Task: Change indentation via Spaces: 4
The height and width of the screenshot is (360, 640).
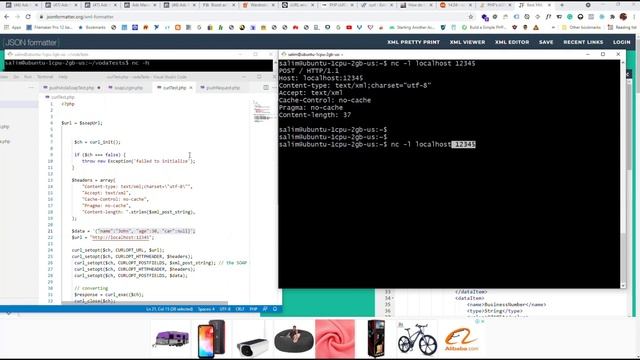Action: coord(206,309)
